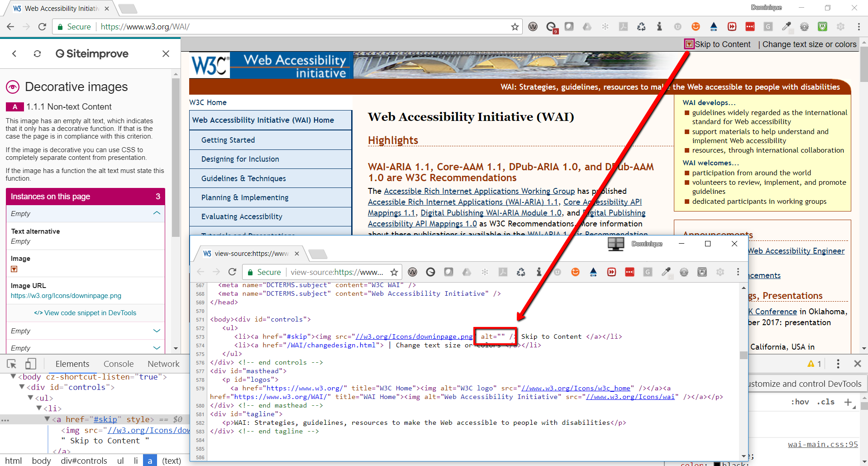Image resolution: width=868 pixels, height=466 pixels.
Task: Open the axe extension in main toolbar
Action: coord(714,27)
